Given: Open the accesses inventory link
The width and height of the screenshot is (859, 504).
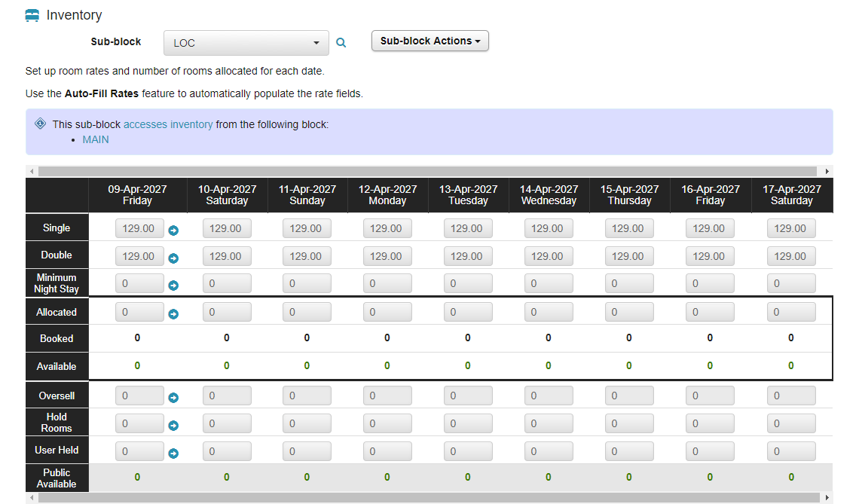Looking at the screenshot, I should pos(168,124).
